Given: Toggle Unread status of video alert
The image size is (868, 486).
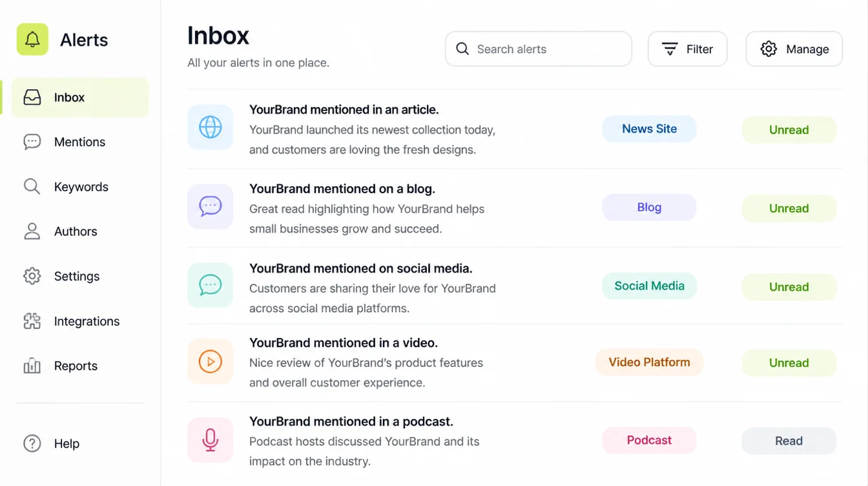Looking at the screenshot, I should pos(789,363).
